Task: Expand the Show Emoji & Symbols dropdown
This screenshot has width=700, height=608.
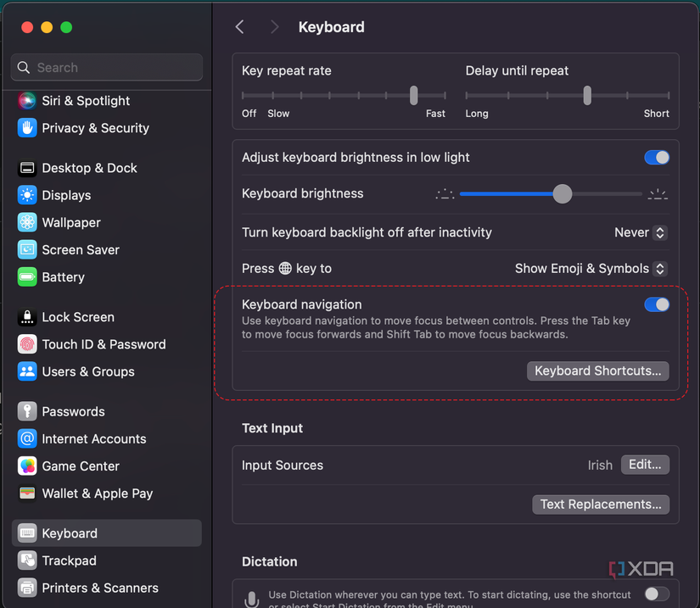Action: (591, 269)
